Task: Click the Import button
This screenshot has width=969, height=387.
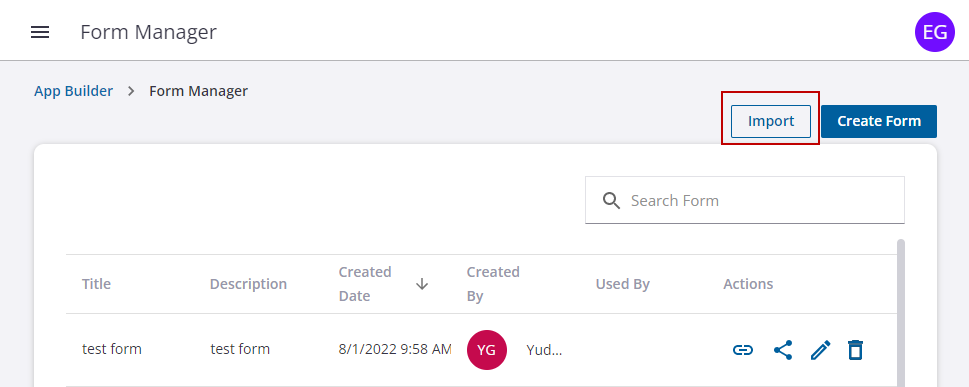Action: [771, 121]
